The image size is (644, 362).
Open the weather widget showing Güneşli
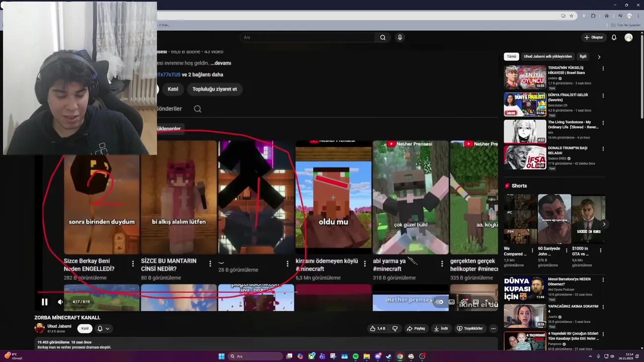tap(13, 356)
